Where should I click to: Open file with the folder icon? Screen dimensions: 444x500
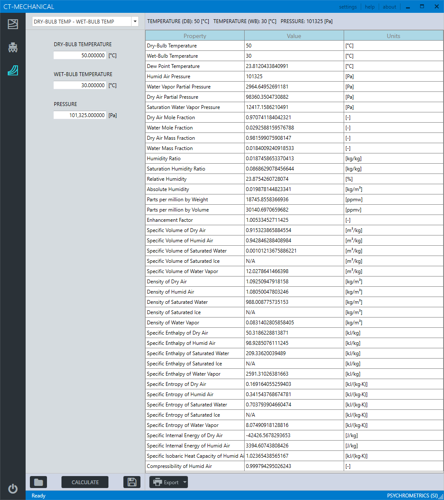pyautogui.click(x=38, y=482)
